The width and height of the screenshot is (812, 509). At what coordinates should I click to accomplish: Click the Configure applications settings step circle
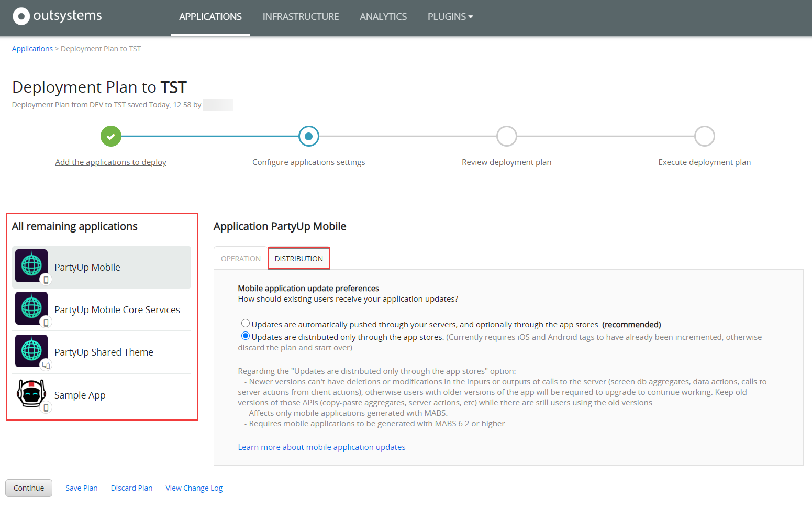309,136
